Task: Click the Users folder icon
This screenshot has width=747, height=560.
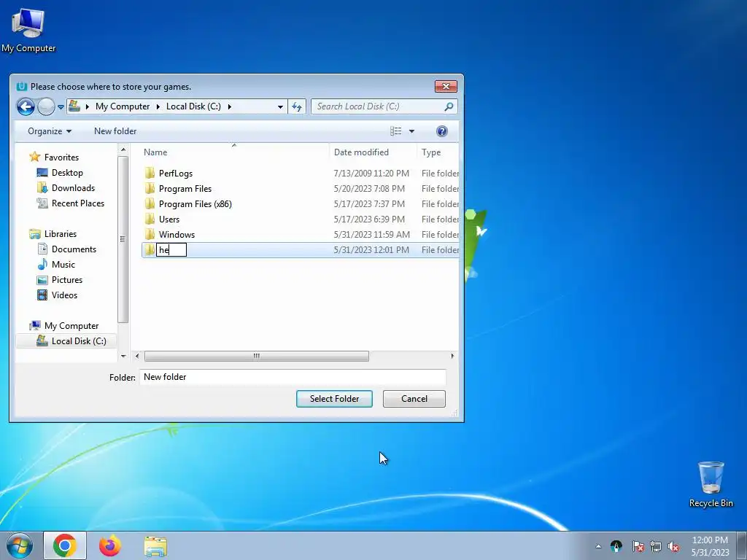Action: [x=150, y=219]
